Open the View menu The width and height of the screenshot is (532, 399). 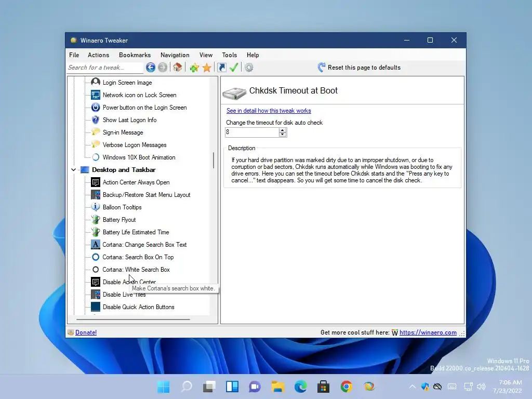(x=206, y=55)
